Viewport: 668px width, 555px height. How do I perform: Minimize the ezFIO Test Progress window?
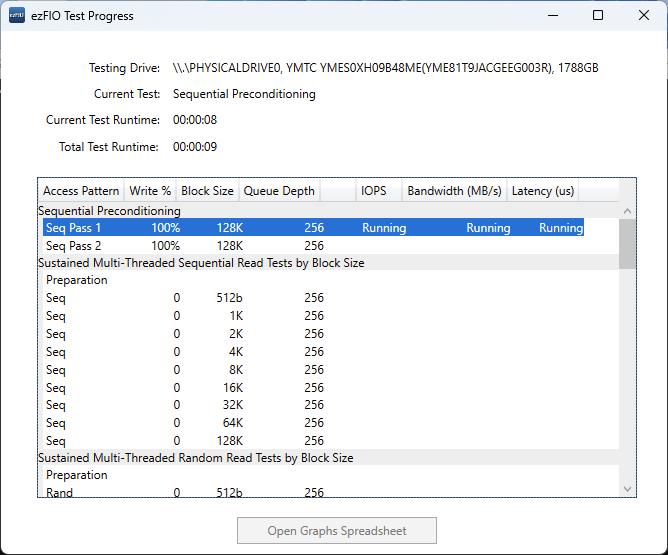coord(553,16)
